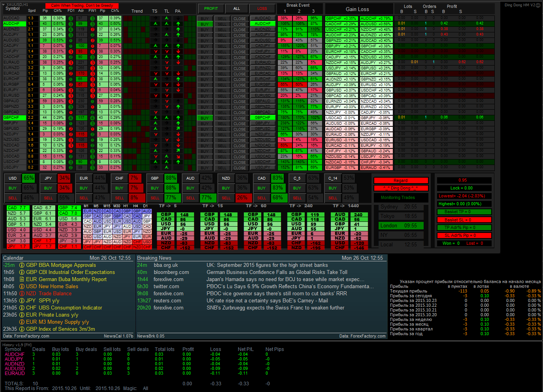The width and height of the screenshot is (543, 392).
Task: Open bba.org.uk news headline
Action: pyautogui.click(x=267, y=265)
